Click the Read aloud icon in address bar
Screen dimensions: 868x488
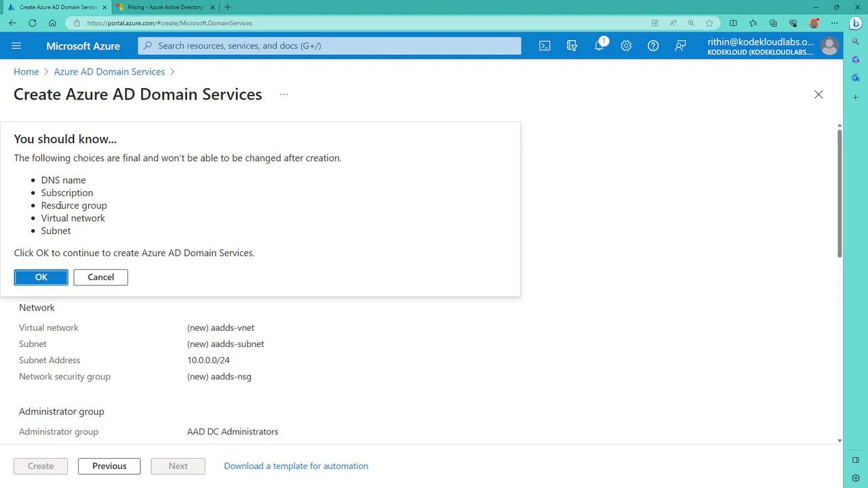(x=673, y=23)
